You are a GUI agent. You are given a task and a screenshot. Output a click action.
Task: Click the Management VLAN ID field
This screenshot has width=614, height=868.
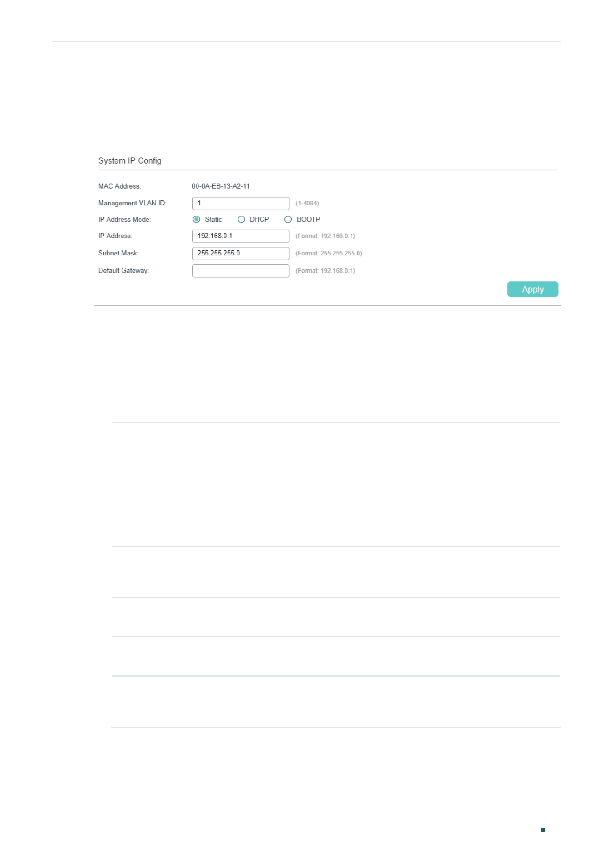coord(241,203)
